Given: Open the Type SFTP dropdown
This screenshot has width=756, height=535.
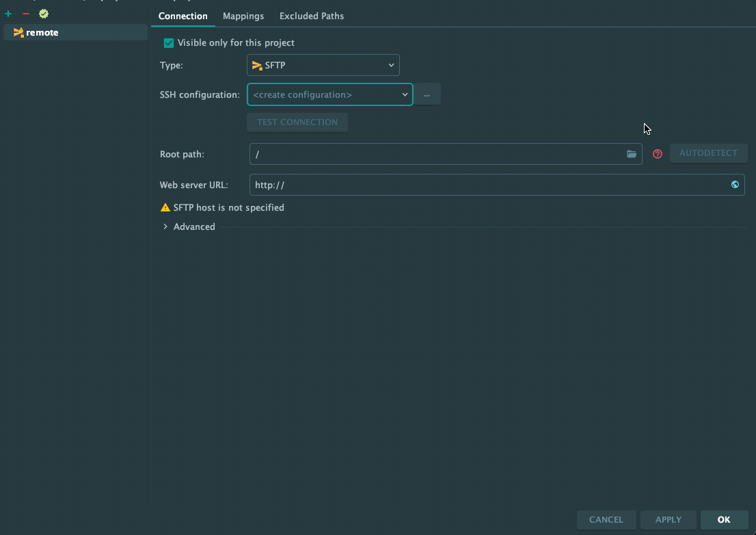Looking at the screenshot, I should (x=323, y=65).
